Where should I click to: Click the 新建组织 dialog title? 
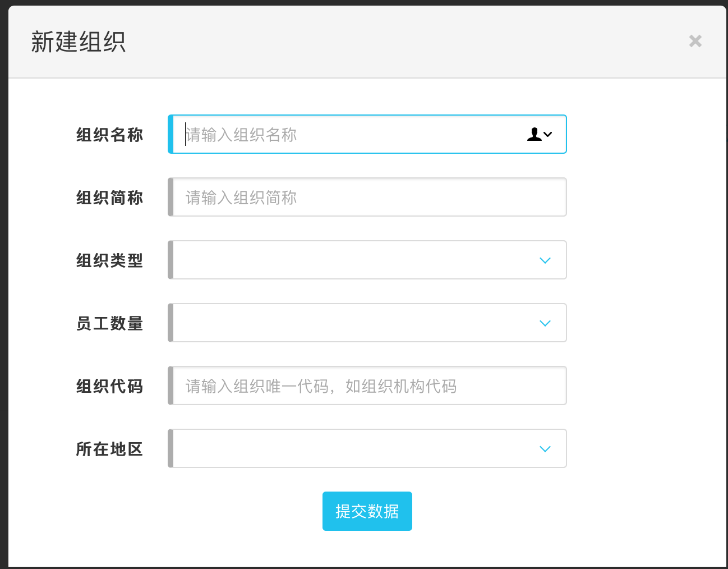[79, 42]
